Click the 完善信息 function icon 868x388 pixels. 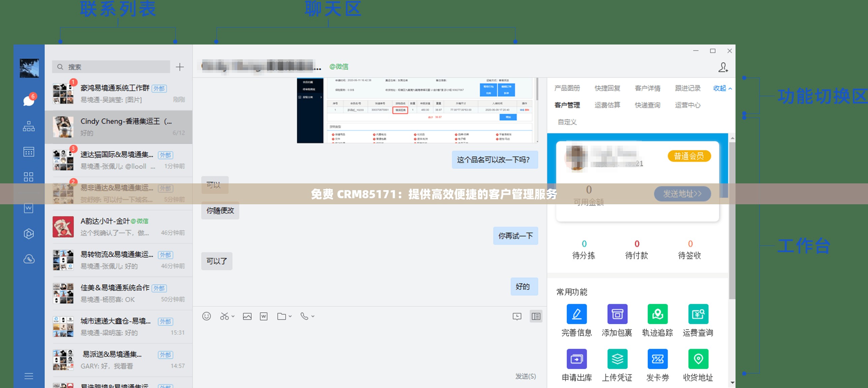tap(577, 314)
